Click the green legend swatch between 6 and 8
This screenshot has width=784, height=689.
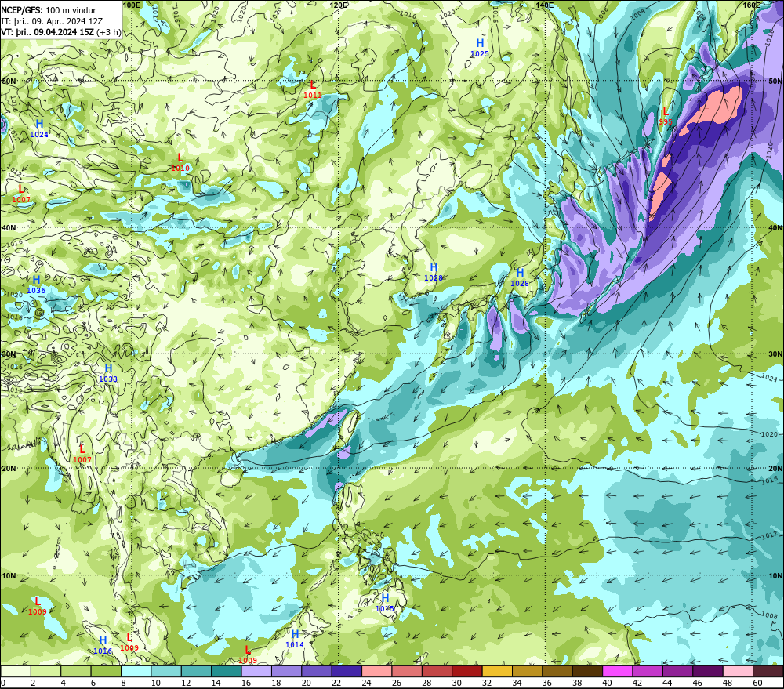(106, 671)
